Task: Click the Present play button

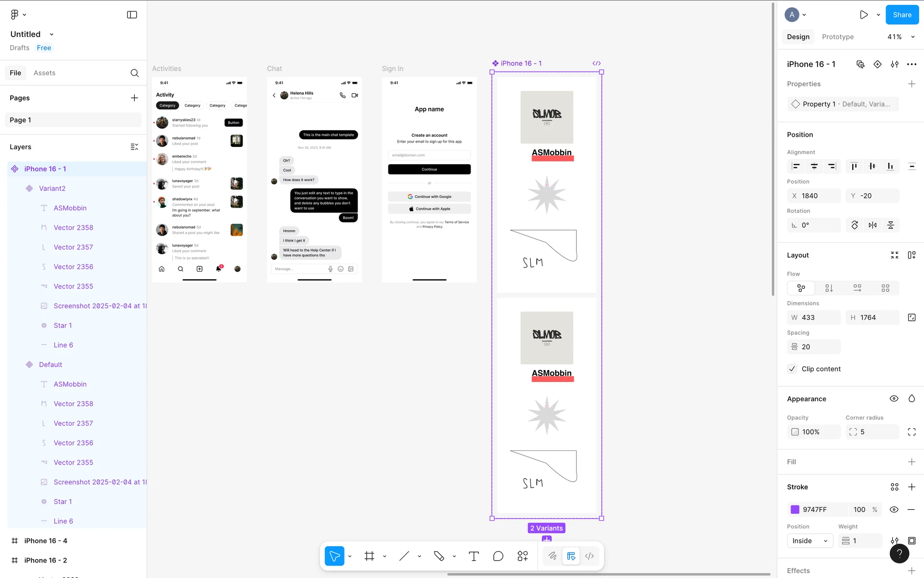Action: pos(864,15)
